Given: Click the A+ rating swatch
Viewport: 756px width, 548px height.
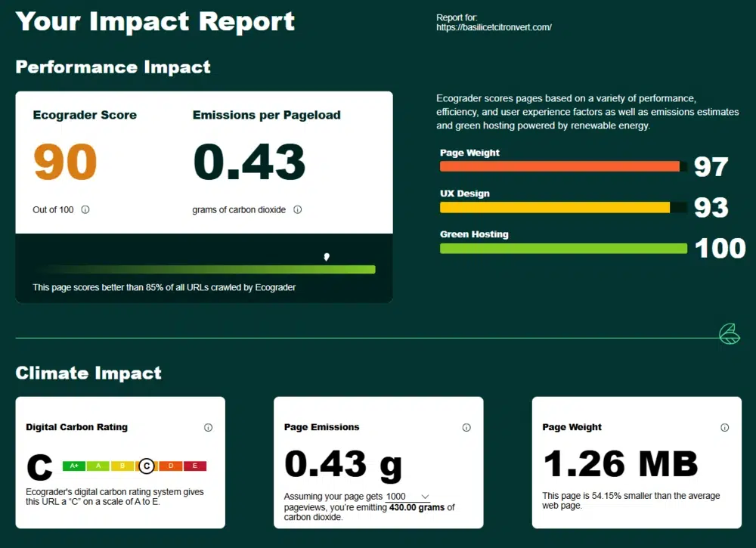Looking at the screenshot, I should click(74, 466).
